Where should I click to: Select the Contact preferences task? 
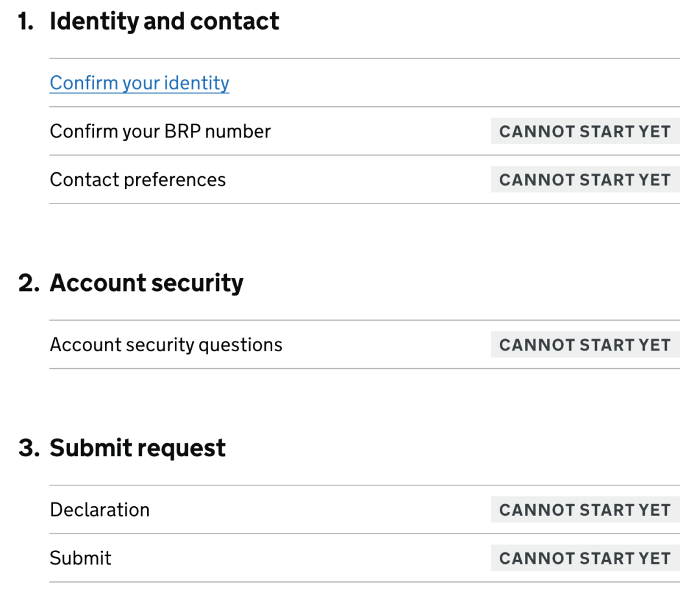click(x=137, y=180)
